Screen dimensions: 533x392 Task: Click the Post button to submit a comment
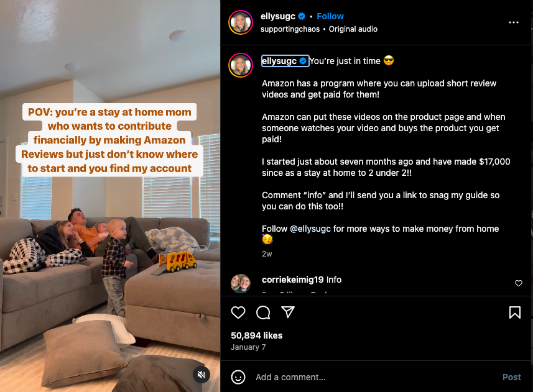click(512, 377)
